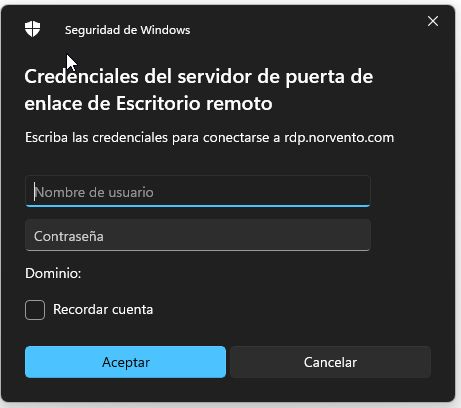Click the Dominio: label

click(x=53, y=273)
